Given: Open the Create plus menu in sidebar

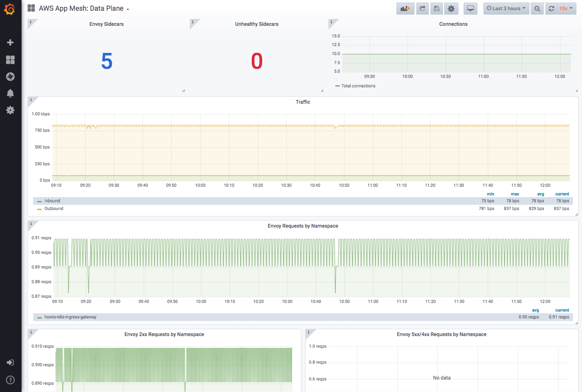Looking at the screenshot, I should pyautogui.click(x=10, y=42).
